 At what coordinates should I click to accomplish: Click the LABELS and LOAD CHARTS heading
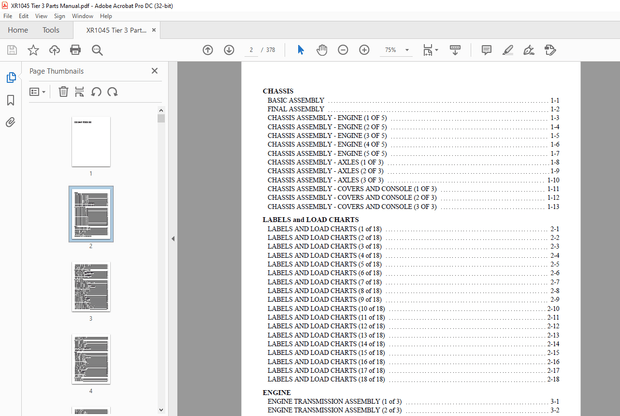311,219
